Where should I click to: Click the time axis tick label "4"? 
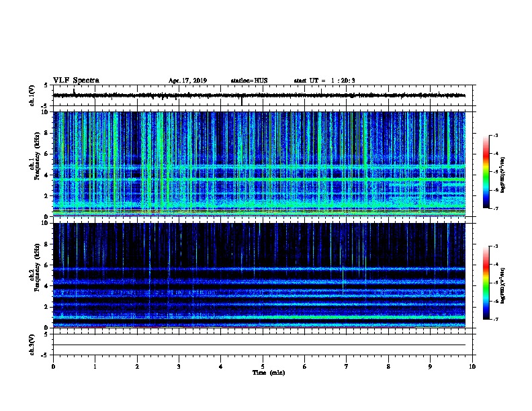221,367
